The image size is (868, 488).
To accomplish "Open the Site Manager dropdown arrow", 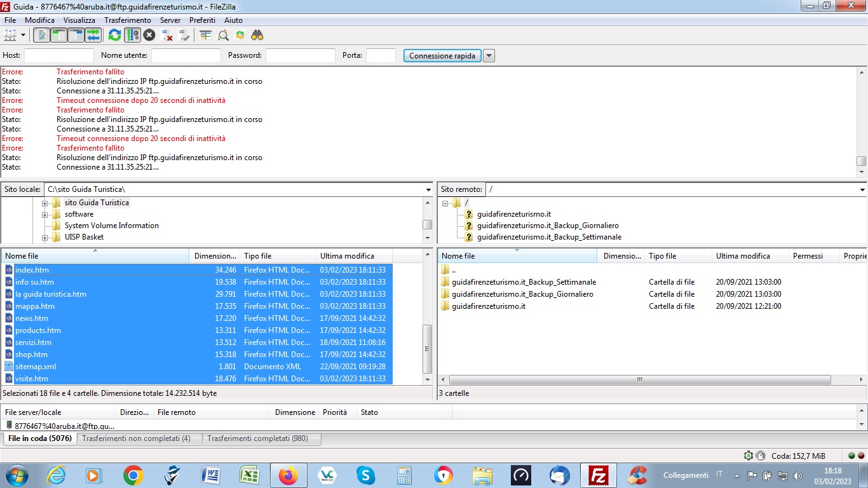I will tap(24, 35).
